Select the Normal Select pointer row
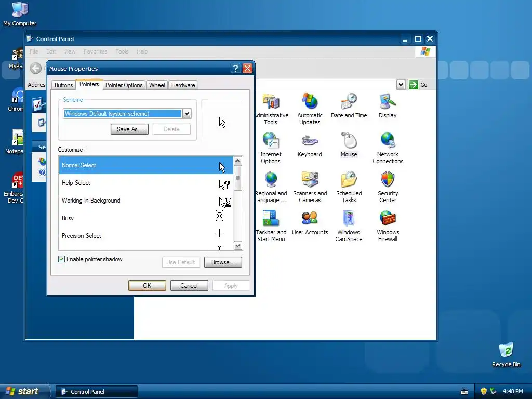Image resolution: width=532 pixels, height=399 pixels. 146,165
